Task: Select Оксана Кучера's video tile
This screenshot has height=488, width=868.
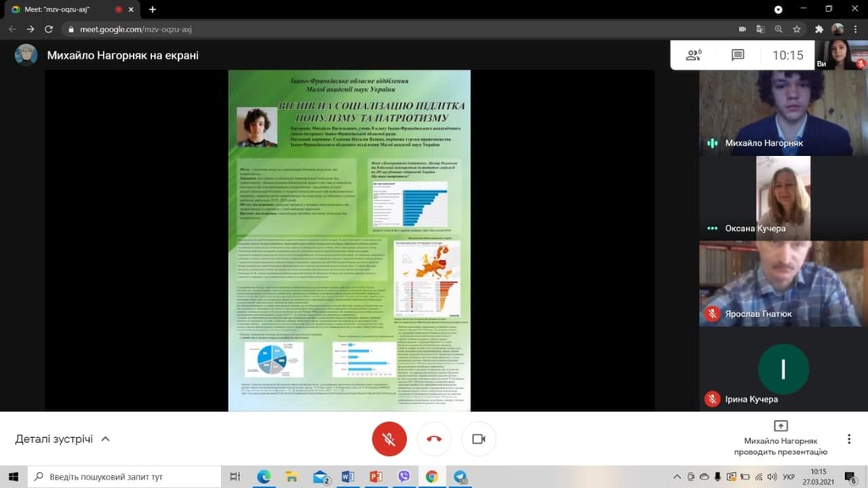Action: (783, 197)
